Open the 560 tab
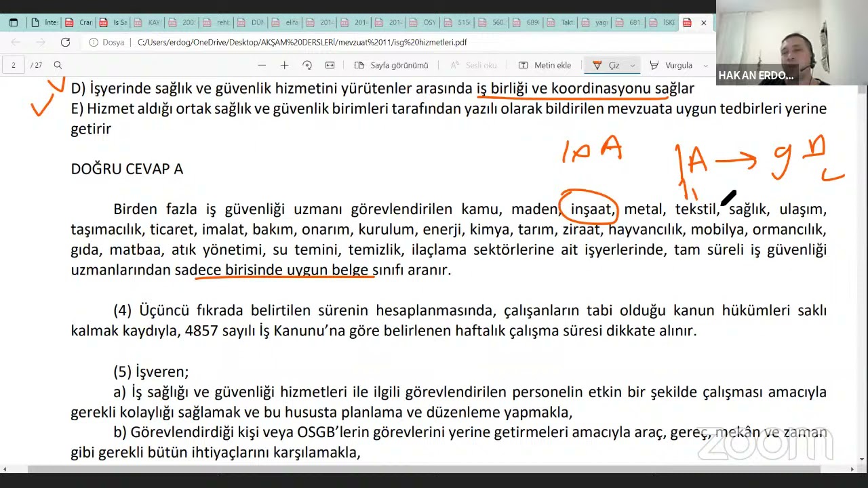The width and height of the screenshot is (868, 488). click(492, 22)
